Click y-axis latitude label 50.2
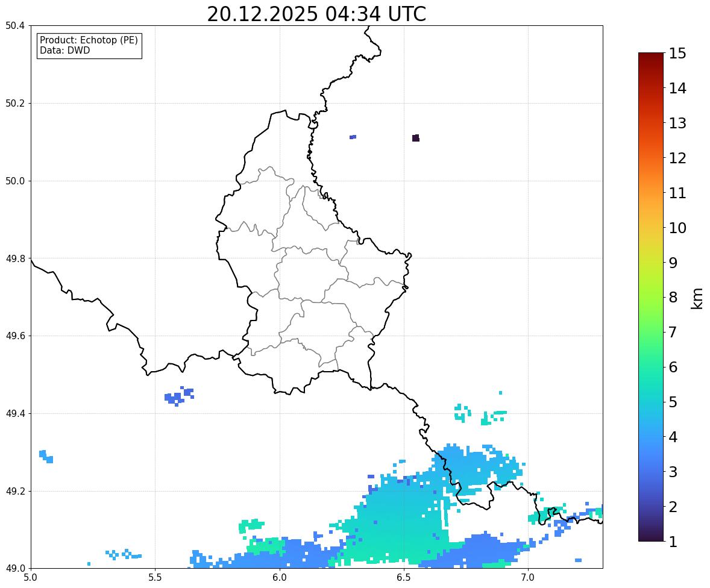The width and height of the screenshot is (710, 588). pos(15,103)
